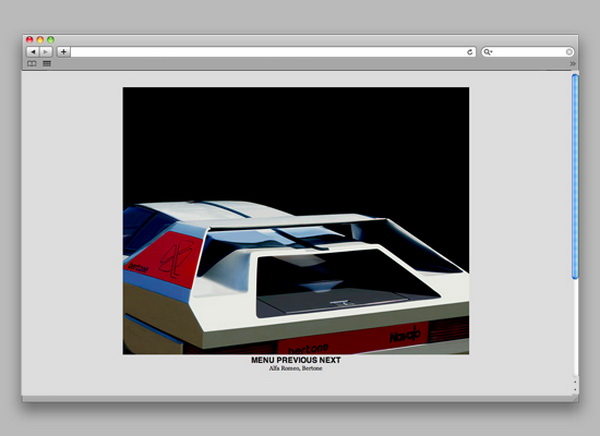Select the 'Alfa Romeo, Bertone' caption text
Screen dimensions: 600x436
[x=295, y=368]
